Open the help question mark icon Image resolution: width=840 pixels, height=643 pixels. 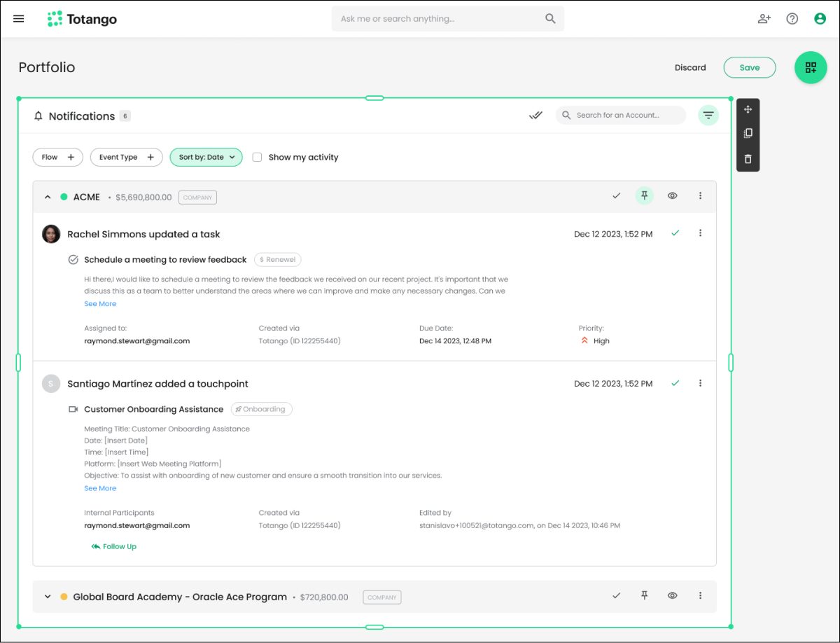[792, 19]
